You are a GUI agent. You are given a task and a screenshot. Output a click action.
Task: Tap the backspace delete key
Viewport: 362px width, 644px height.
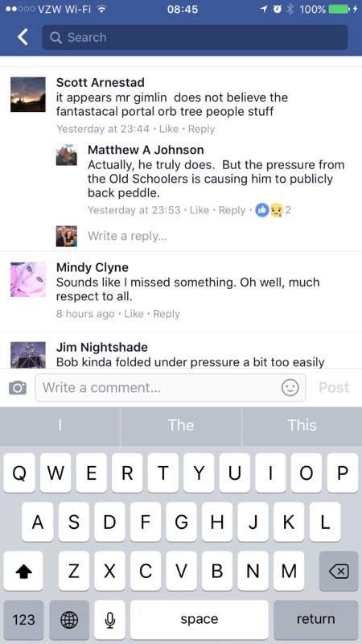click(339, 571)
